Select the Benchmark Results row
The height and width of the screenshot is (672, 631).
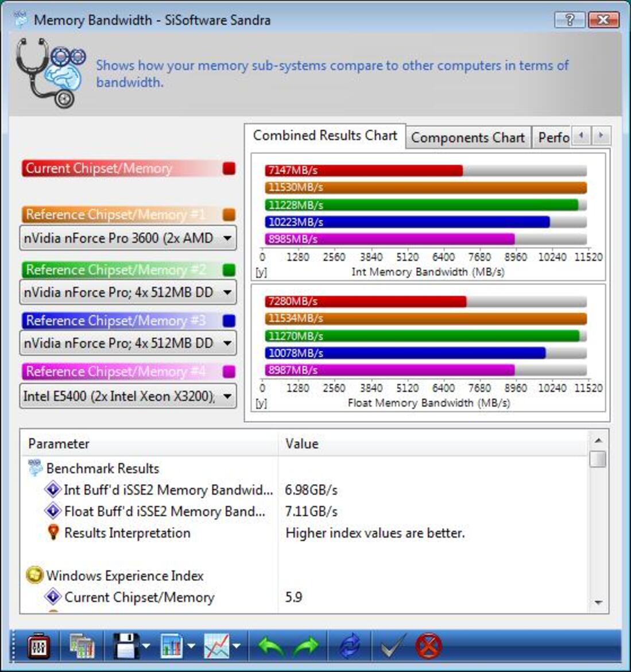(304, 468)
